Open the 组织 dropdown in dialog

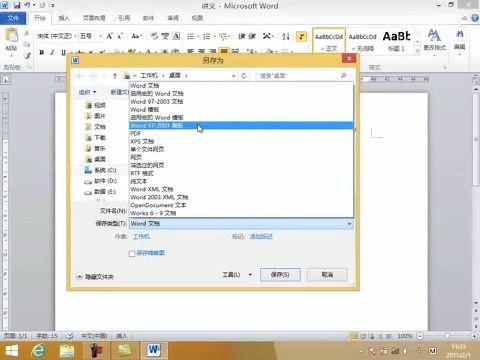pyautogui.click(x=87, y=92)
